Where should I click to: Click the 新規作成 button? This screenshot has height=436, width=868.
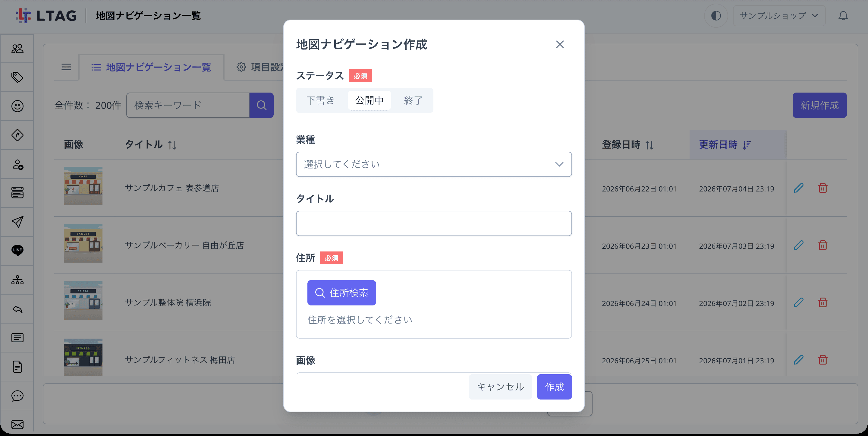819,105
